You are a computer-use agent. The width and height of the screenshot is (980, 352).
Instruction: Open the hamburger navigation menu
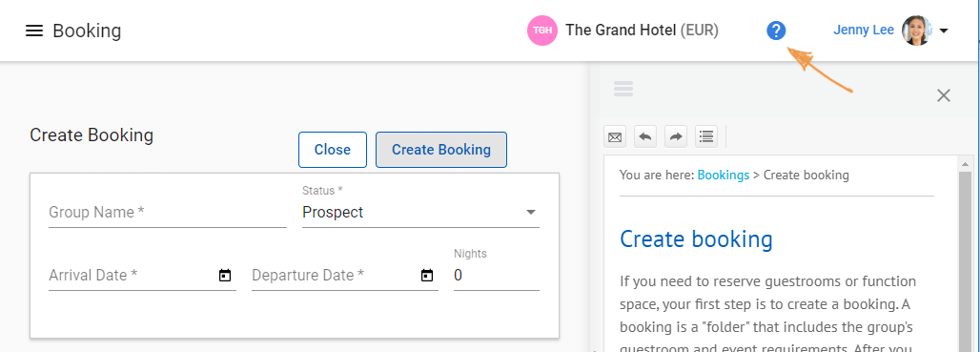point(33,31)
